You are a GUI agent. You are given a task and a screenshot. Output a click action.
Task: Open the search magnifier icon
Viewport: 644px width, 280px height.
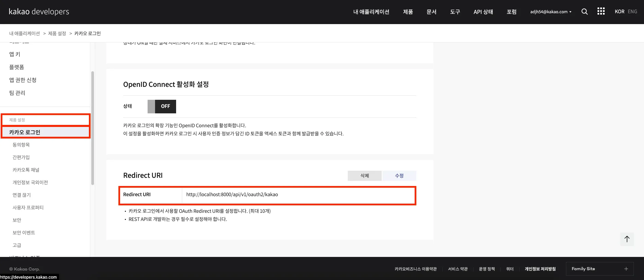tap(584, 12)
